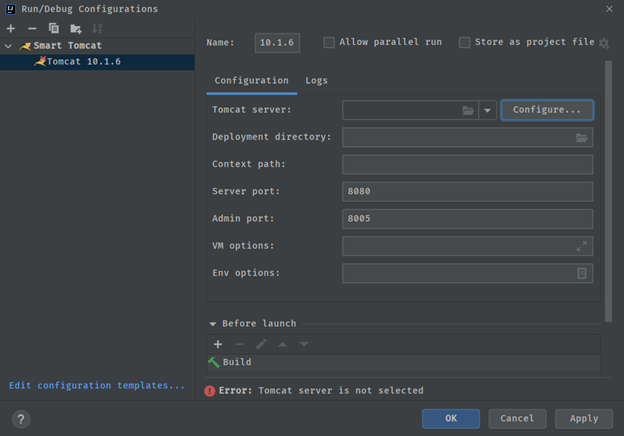Viewport: 624px width, 436px height.
Task: Move the Before launch task up
Action: click(x=283, y=344)
